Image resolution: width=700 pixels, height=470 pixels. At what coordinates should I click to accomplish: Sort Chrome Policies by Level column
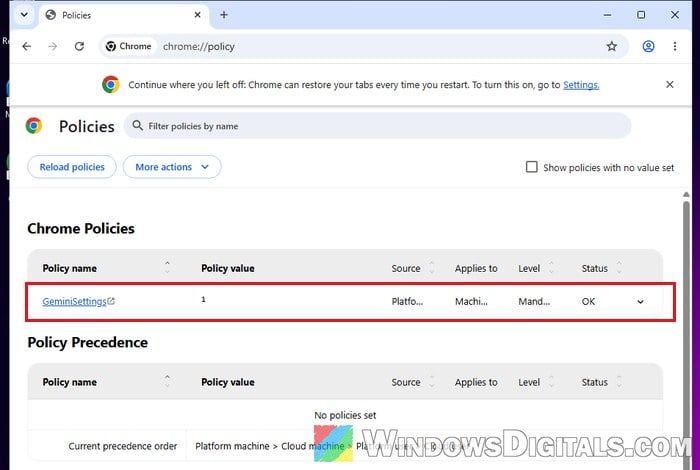[551, 268]
